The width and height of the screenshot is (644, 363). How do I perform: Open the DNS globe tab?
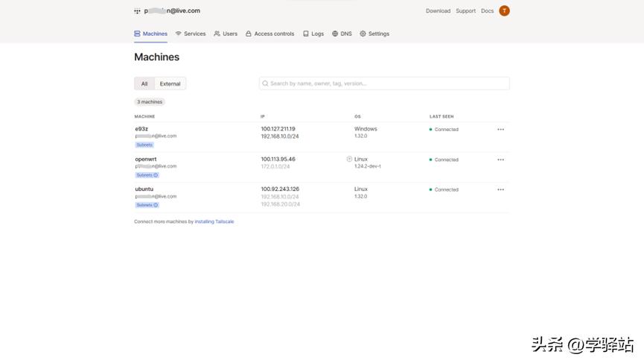(x=342, y=34)
